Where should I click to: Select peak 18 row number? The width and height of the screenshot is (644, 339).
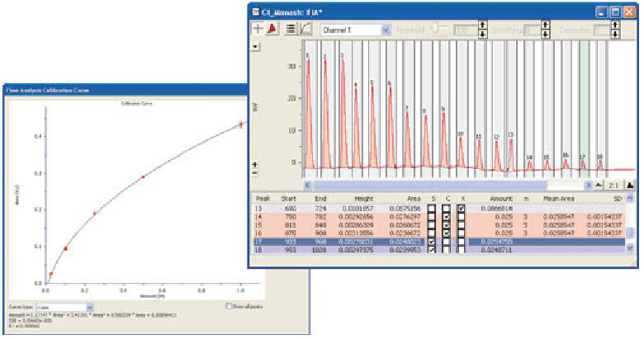coord(258,250)
